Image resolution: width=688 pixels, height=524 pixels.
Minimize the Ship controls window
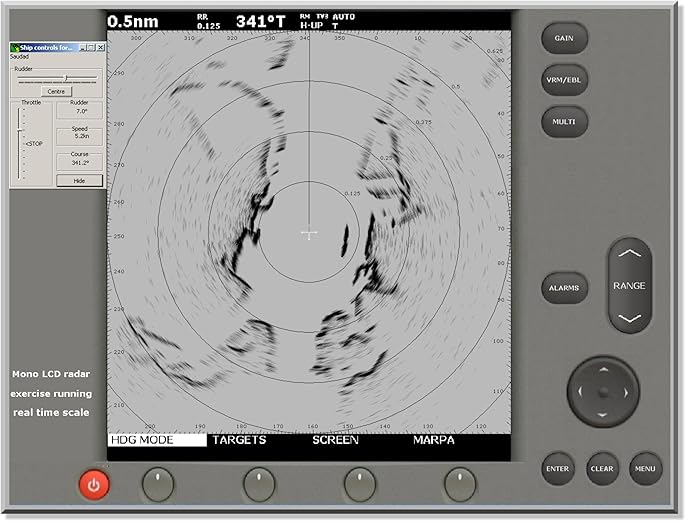coord(82,47)
